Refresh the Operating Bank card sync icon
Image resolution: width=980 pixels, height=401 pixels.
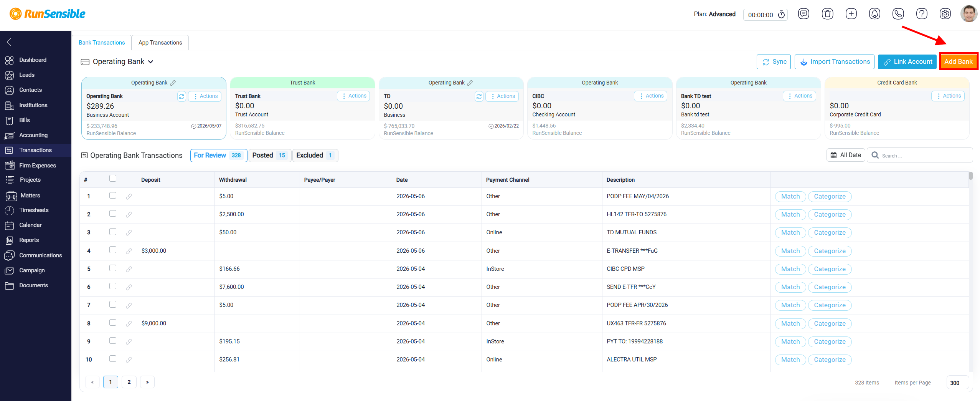click(x=181, y=96)
